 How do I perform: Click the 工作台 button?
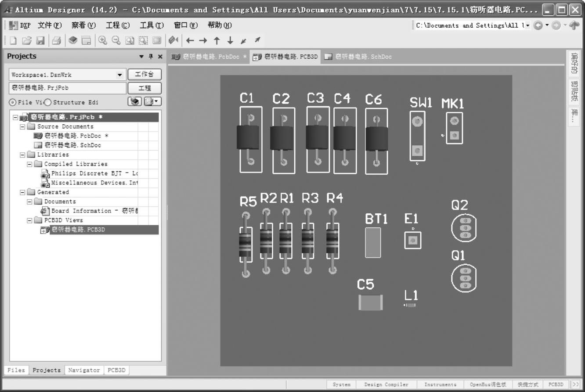(x=144, y=74)
